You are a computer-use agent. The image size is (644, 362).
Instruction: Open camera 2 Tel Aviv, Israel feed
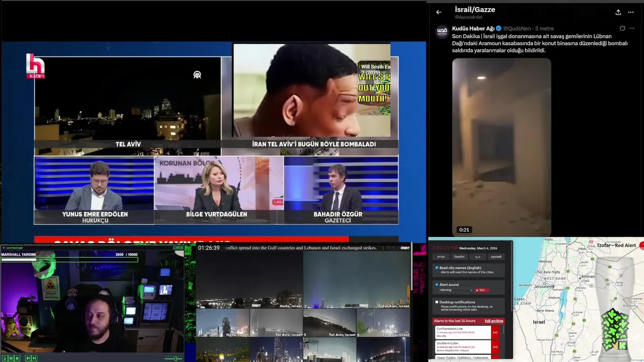pyautogui.click(x=357, y=280)
